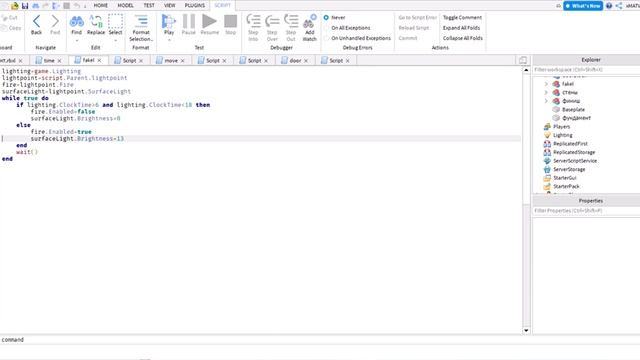Open the MODEL ribbon tab

coord(125,5)
